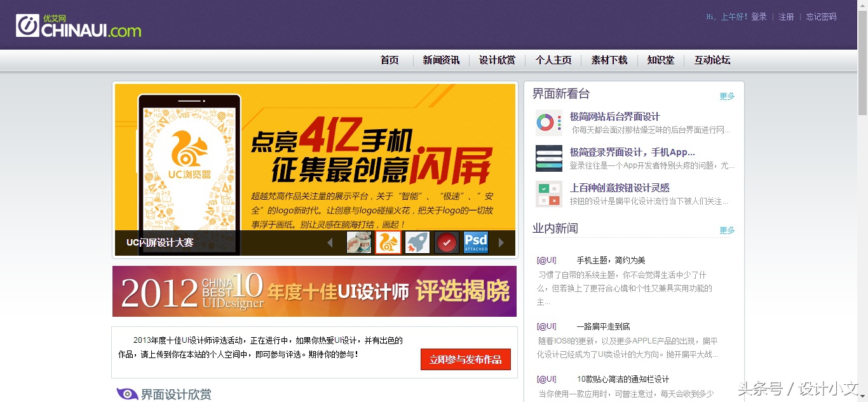Viewport: 868px width, 402px height.
Task: Open the 互动论坛 navigation tab
Action: click(x=712, y=60)
